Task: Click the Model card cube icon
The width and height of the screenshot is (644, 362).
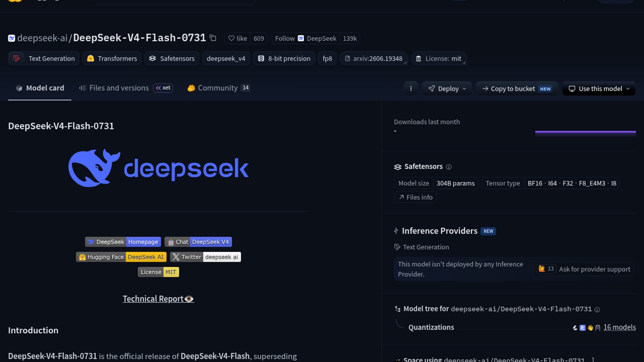Action: (x=19, y=88)
